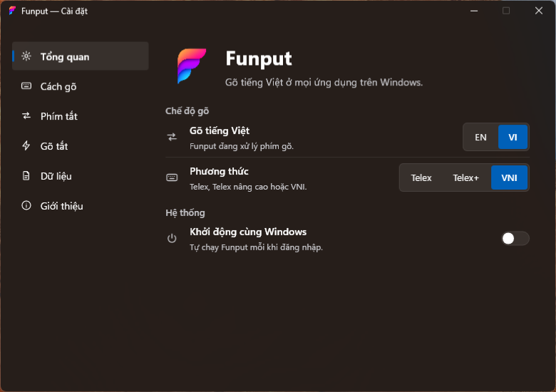Click the 'Funput — Cài đặt' window title
The width and height of the screenshot is (556, 392).
click(54, 11)
